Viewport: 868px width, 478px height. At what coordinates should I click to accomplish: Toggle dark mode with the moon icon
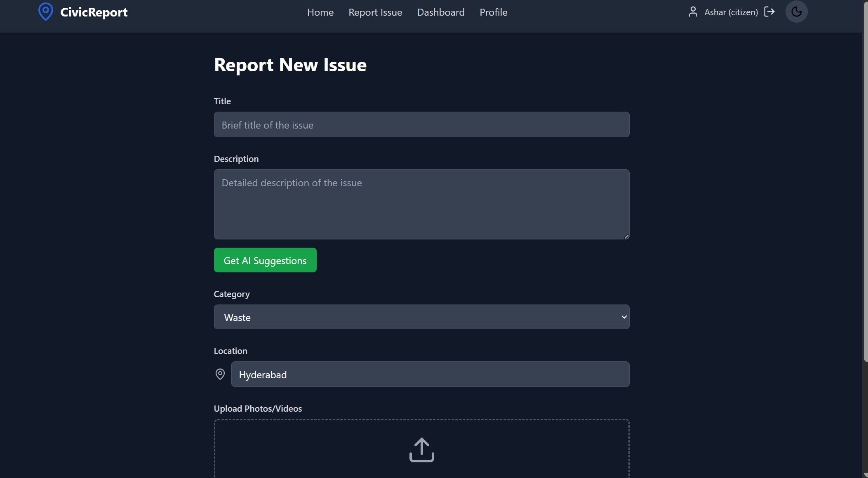tap(796, 12)
